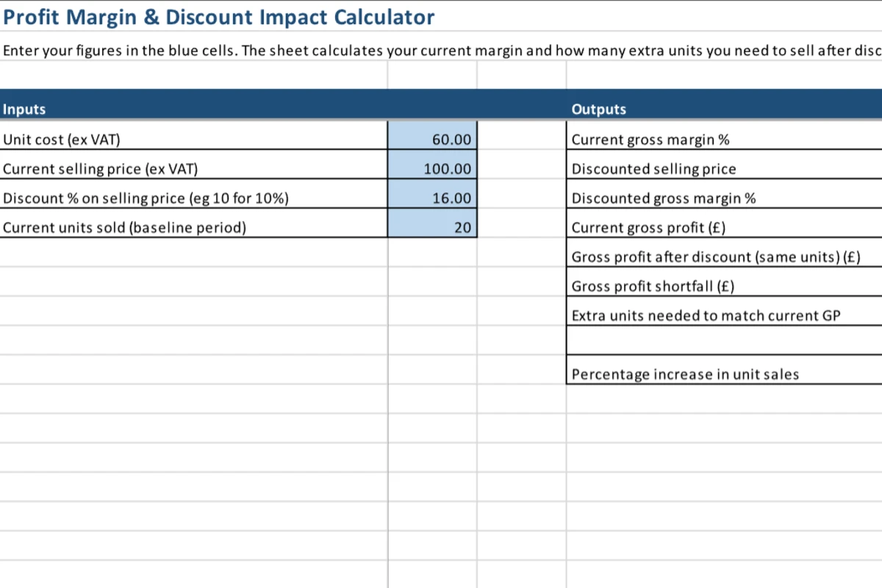Click the 'Current gross profit (£)' label cell
This screenshot has width=882, height=588.
pos(648,228)
